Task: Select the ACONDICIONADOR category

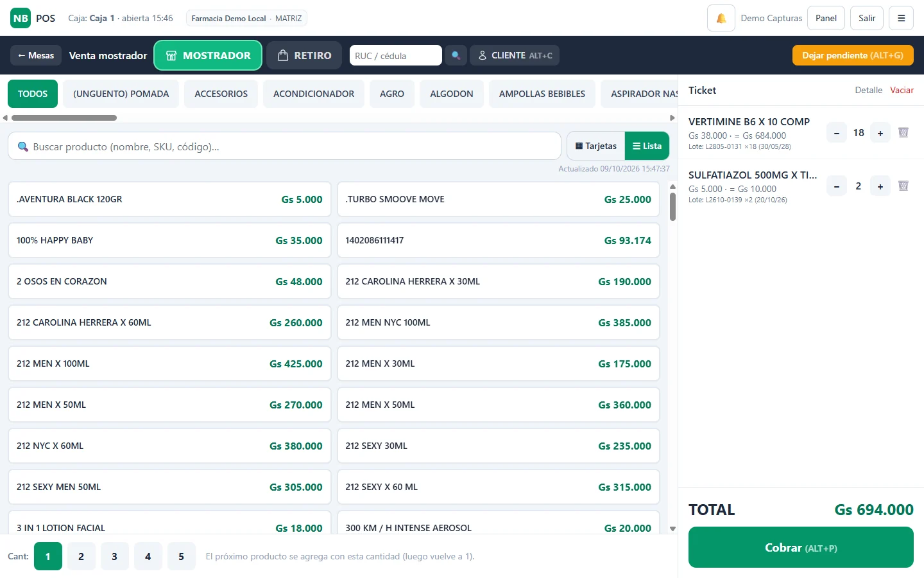Action: point(314,94)
